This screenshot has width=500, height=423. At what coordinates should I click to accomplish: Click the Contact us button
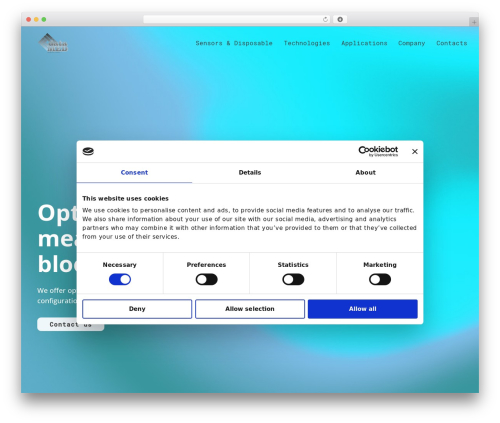[x=70, y=324]
